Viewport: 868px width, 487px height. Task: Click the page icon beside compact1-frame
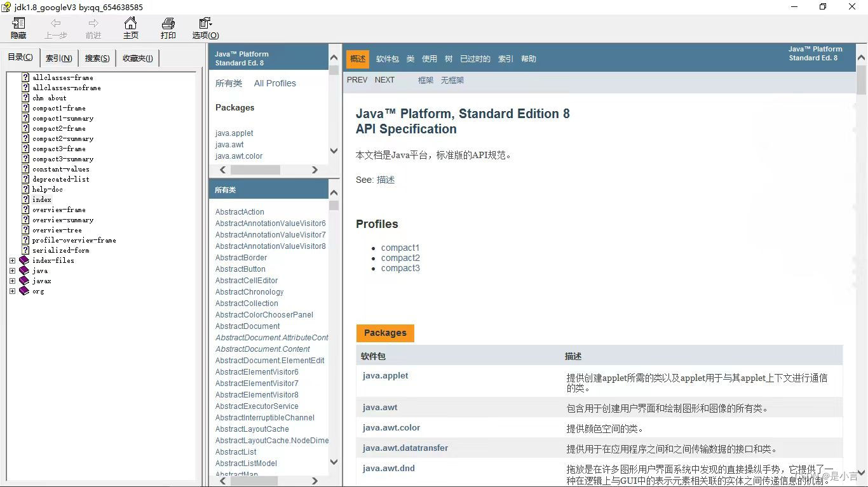(25, 108)
